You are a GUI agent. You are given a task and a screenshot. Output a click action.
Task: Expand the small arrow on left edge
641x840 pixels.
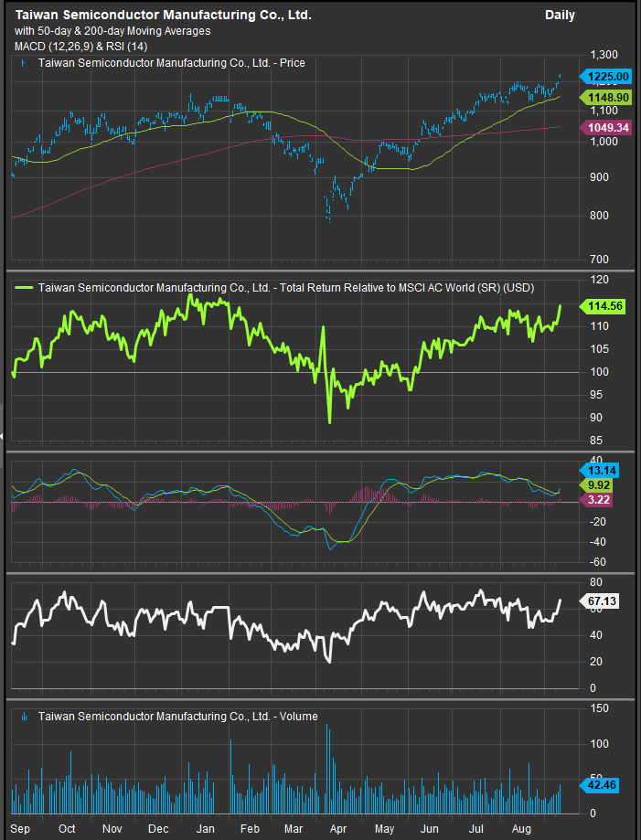pos(3,437)
